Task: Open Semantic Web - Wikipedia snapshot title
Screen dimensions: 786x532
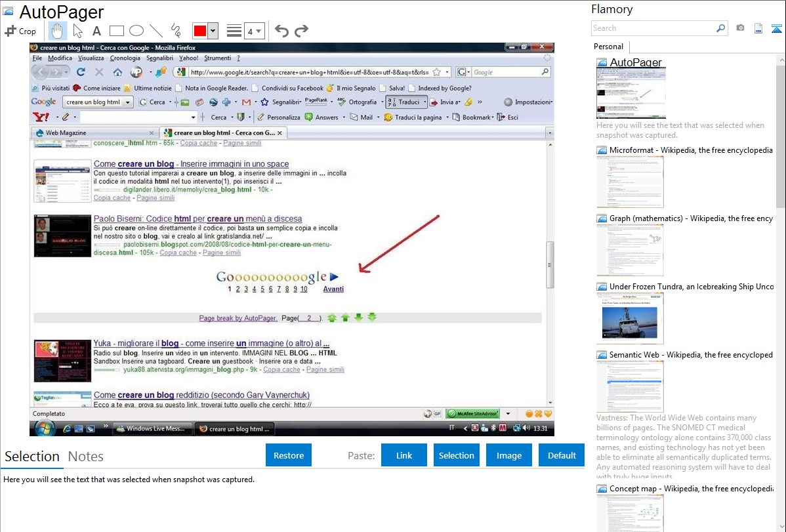Action: (x=691, y=354)
